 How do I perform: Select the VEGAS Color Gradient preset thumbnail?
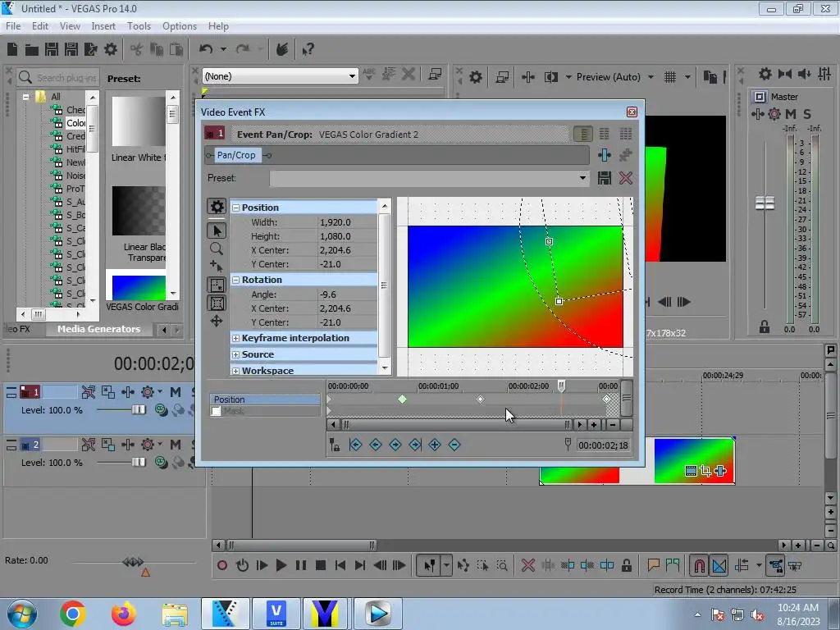pyautogui.click(x=139, y=288)
